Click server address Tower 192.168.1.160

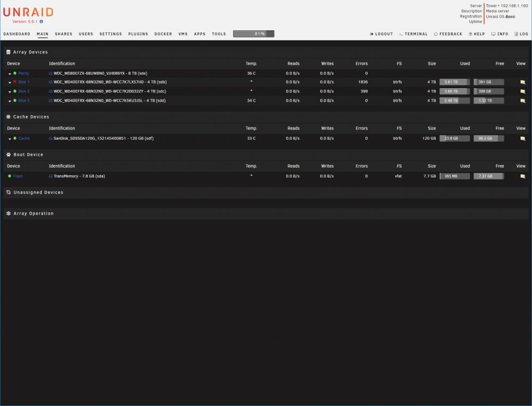tap(507, 6)
